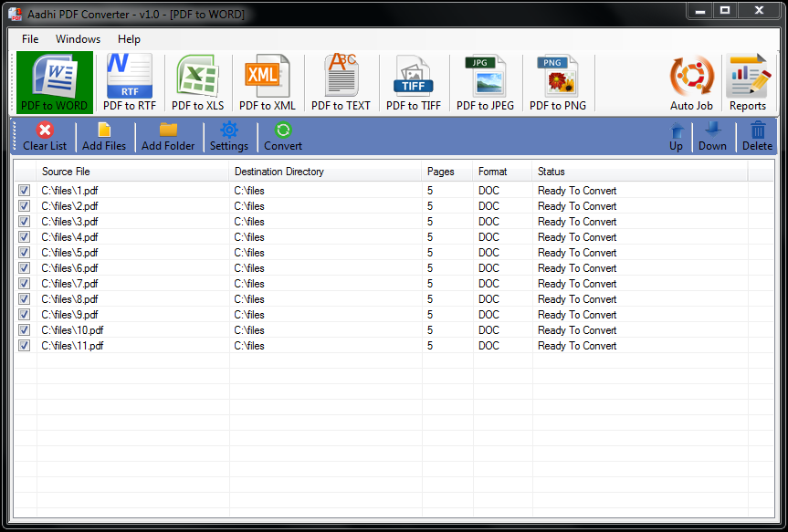This screenshot has width=788, height=532.
Task: Click the DOC format cell for 9.pdf
Action: 489,315
